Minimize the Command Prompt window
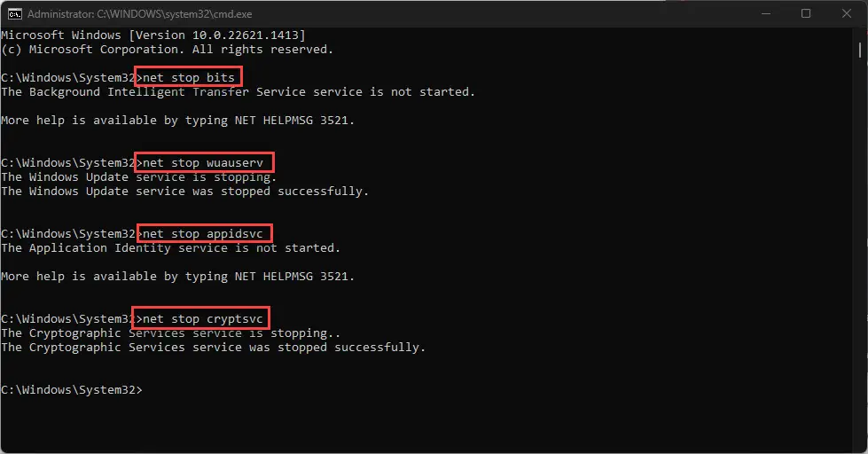Image resolution: width=868 pixels, height=454 pixels. [x=765, y=14]
